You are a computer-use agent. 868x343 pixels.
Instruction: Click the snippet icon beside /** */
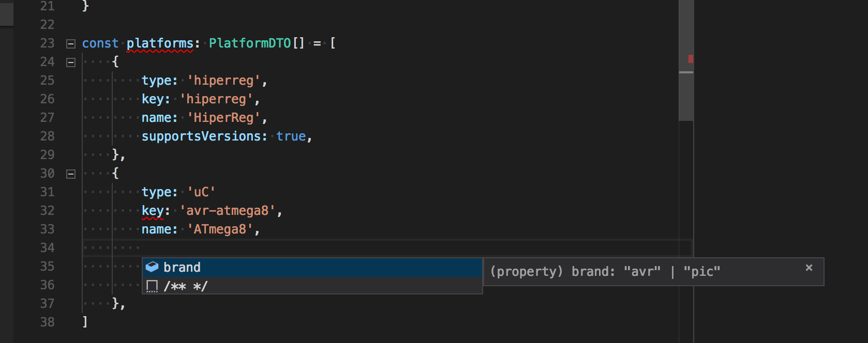pos(152,286)
